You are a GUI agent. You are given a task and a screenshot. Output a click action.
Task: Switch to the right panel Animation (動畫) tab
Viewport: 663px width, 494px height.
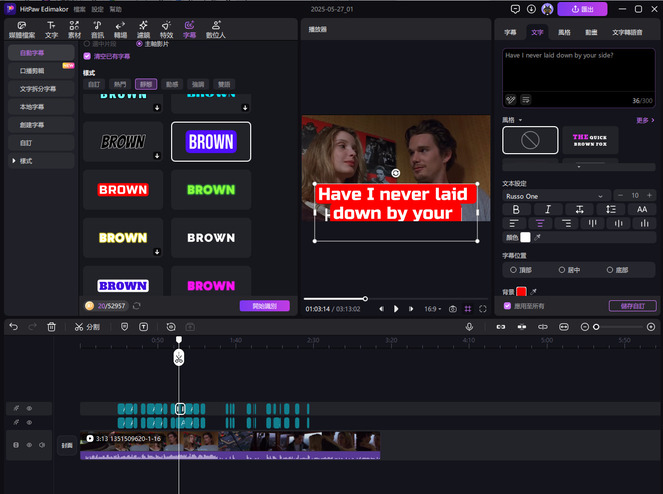pos(591,33)
